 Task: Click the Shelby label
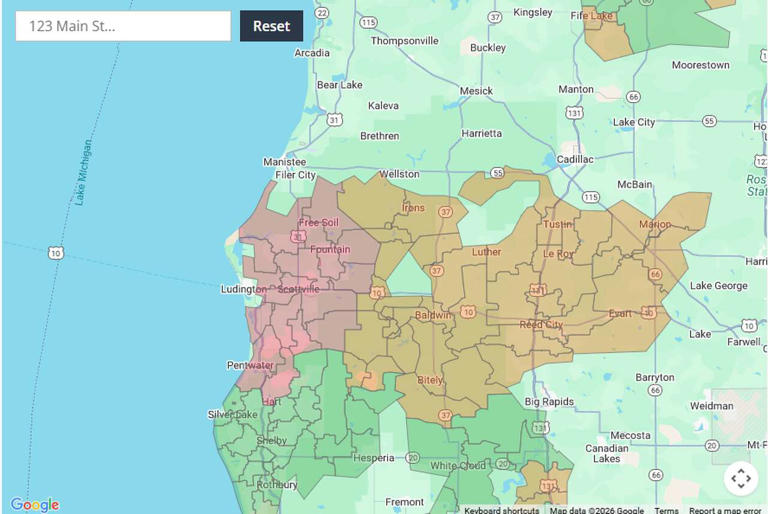pyautogui.click(x=272, y=441)
